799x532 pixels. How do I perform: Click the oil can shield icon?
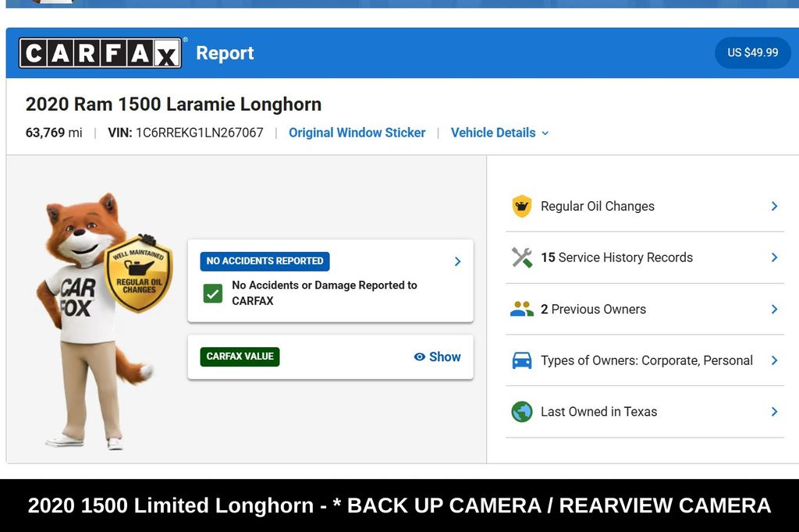(x=522, y=206)
